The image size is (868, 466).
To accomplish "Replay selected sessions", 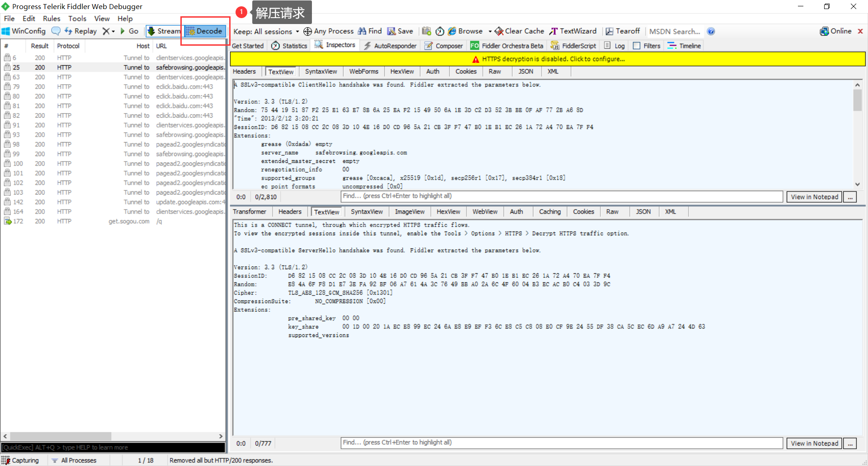I will 81,31.
